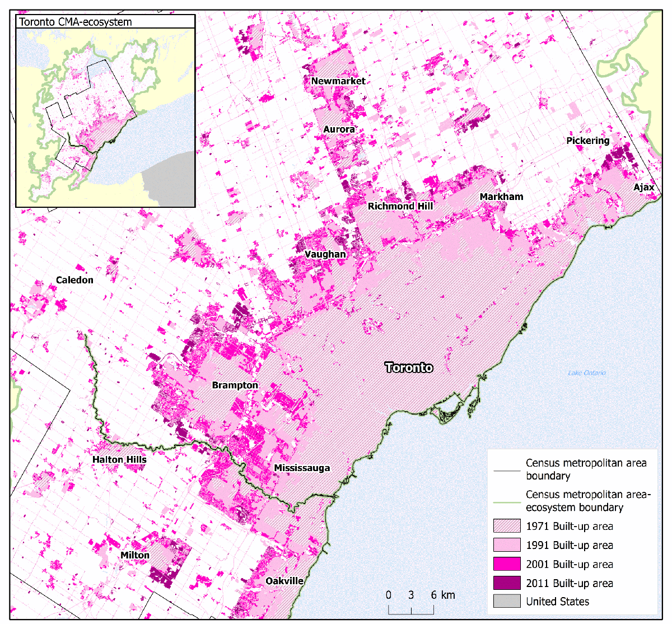Click the Oakville label
672x624 pixels.
(284, 581)
